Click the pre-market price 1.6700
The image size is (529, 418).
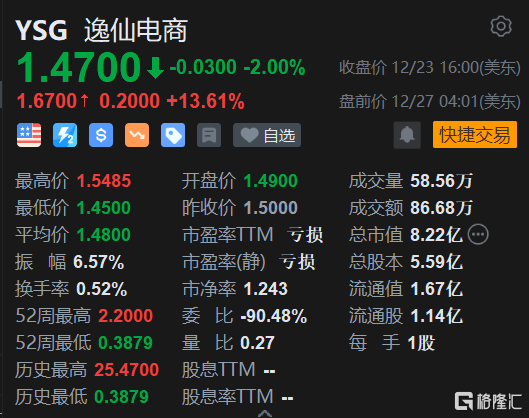(47, 101)
